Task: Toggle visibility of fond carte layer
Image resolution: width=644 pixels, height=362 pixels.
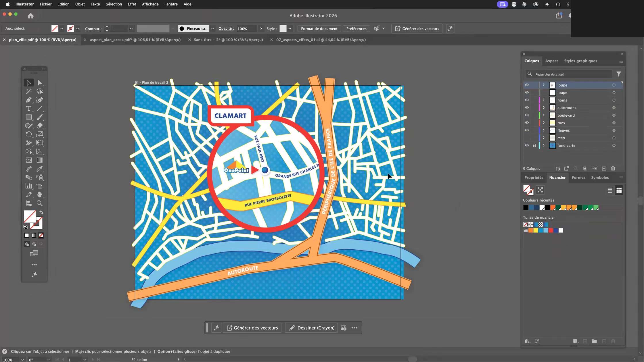Action: click(x=527, y=145)
